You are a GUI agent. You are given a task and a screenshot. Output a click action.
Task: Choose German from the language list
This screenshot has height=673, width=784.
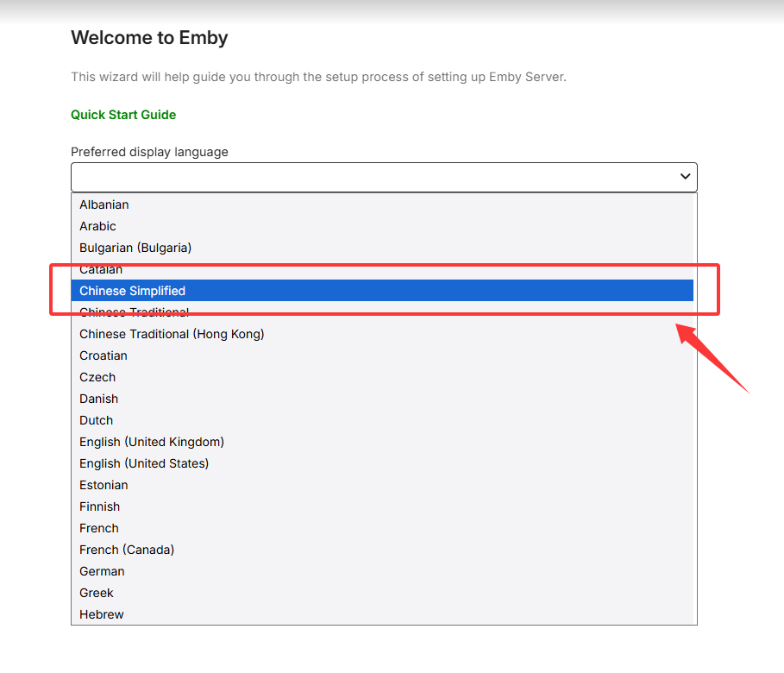click(x=102, y=571)
